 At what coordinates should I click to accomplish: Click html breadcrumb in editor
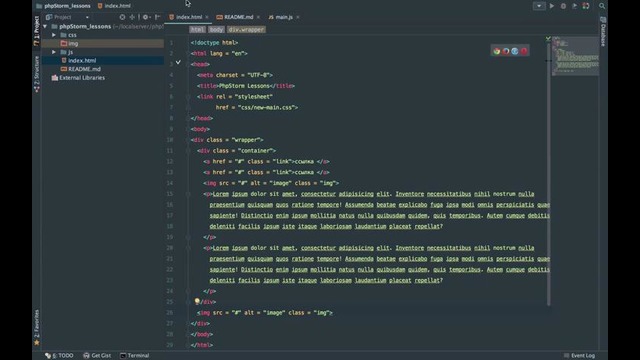click(x=197, y=30)
